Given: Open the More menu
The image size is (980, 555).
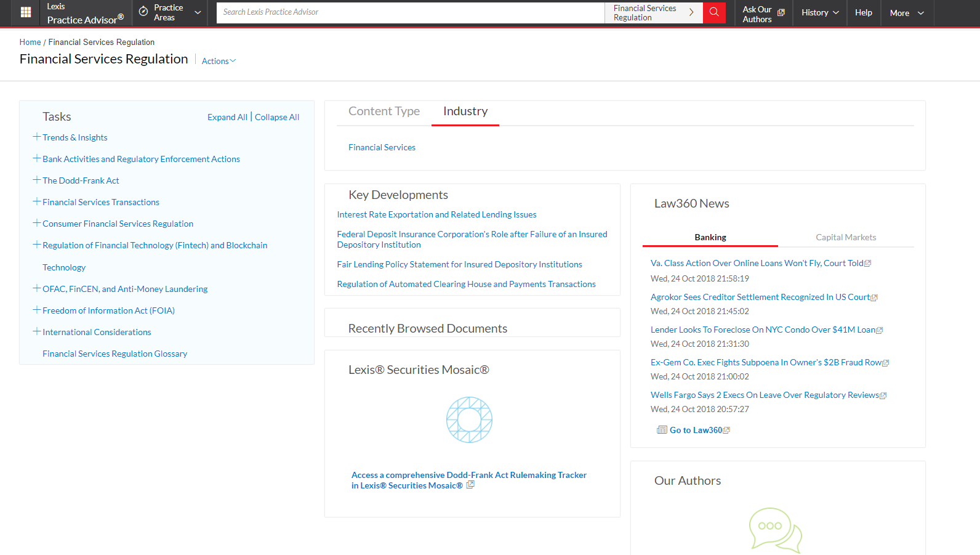Looking at the screenshot, I should point(907,13).
